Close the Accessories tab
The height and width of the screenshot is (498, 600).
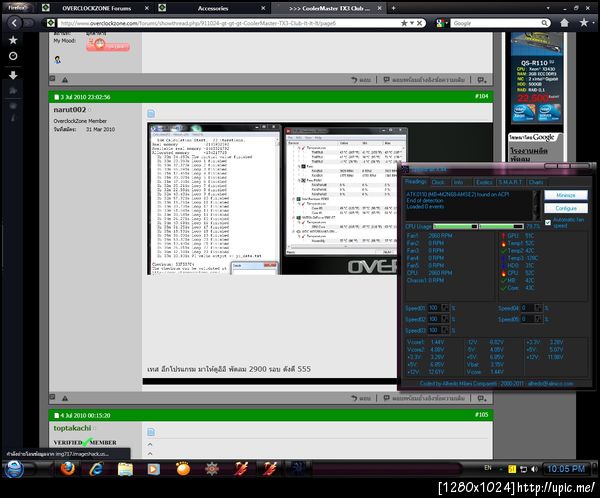tap(263, 8)
